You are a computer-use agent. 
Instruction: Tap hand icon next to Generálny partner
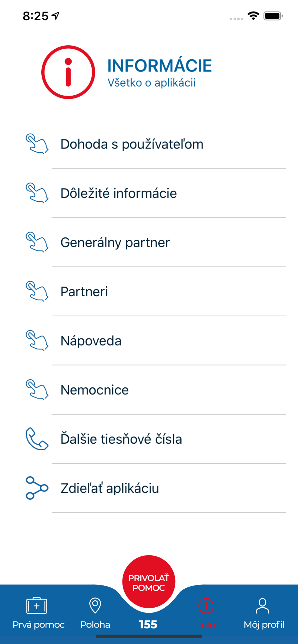[37, 242]
